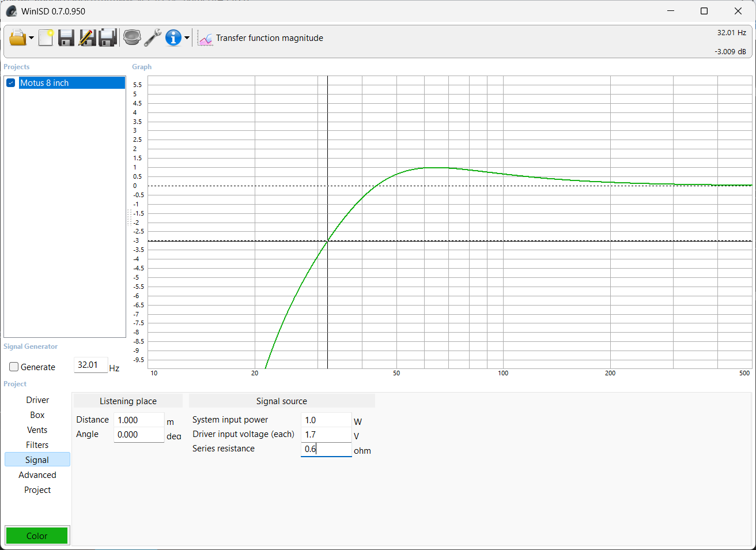756x550 pixels.
Task: Click the signal generator frequency field
Action: click(x=90, y=365)
